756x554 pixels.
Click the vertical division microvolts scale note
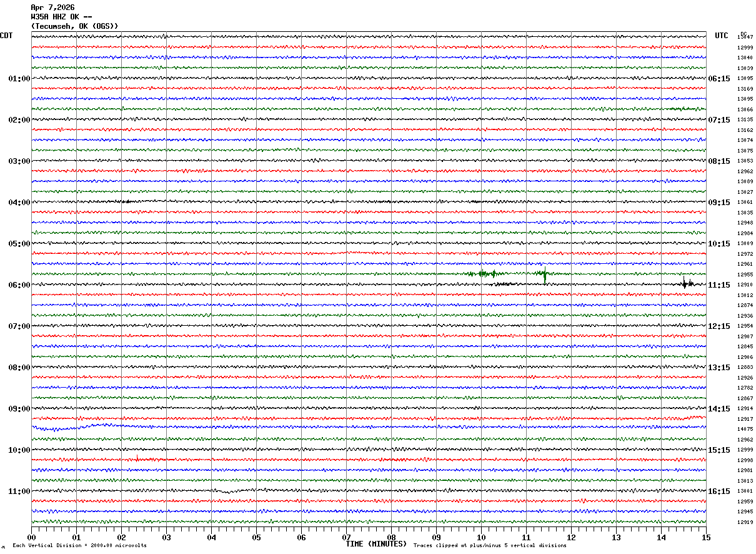click(x=79, y=546)
